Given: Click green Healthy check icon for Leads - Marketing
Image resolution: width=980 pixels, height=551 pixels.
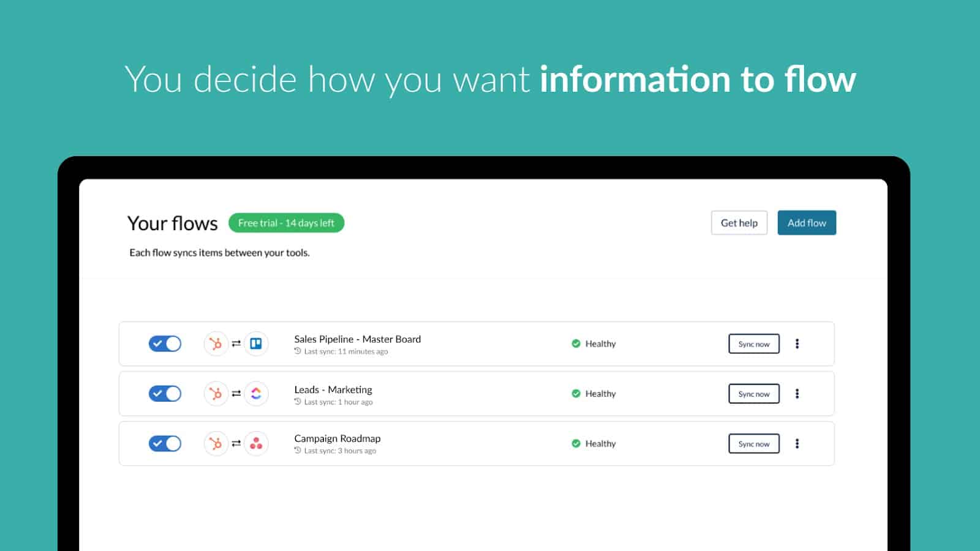Looking at the screenshot, I should pyautogui.click(x=576, y=394).
